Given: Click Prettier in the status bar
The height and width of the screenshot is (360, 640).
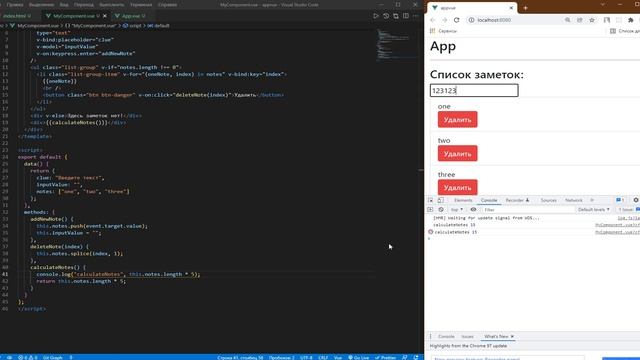Looking at the screenshot, I should (x=386, y=358).
